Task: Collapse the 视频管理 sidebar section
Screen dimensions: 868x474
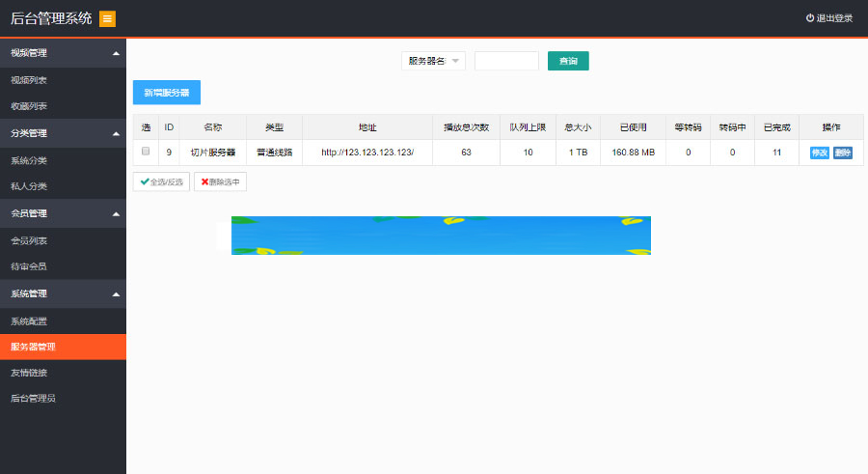Action: (116, 53)
